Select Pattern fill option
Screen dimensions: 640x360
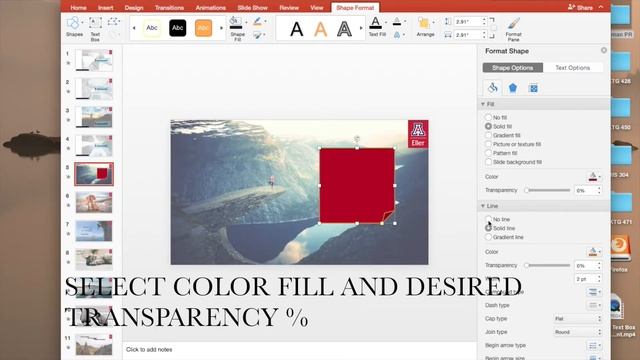[488, 153]
